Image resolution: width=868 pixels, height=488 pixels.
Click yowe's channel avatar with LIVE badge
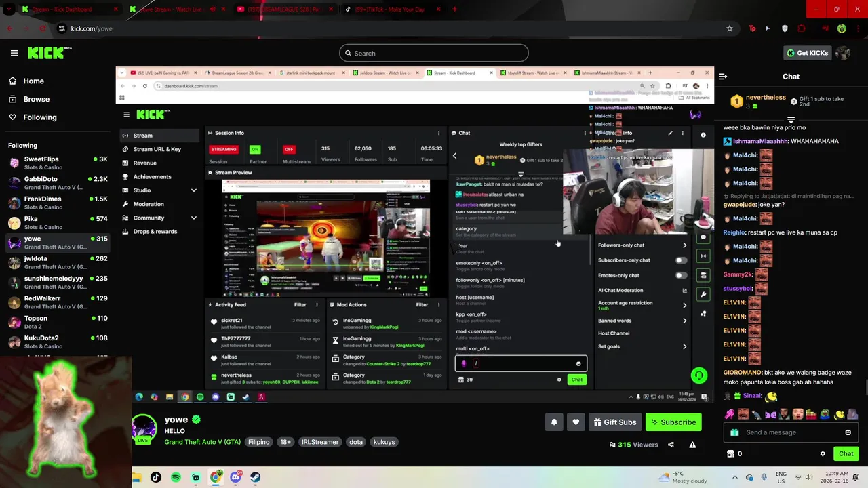pyautogui.click(x=144, y=429)
